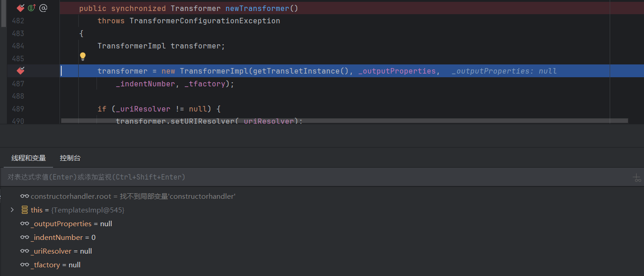
Task: Click the object icon next to 'this'
Action: coord(25,210)
